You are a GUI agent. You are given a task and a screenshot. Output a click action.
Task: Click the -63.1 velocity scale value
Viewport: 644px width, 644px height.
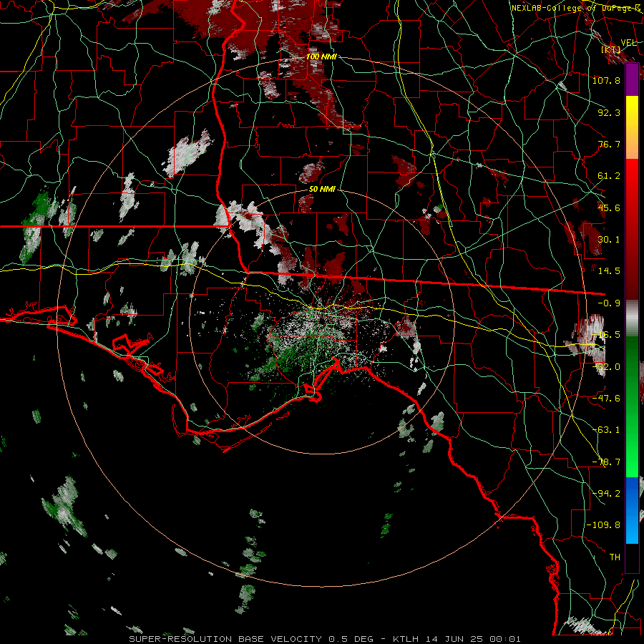point(606,430)
